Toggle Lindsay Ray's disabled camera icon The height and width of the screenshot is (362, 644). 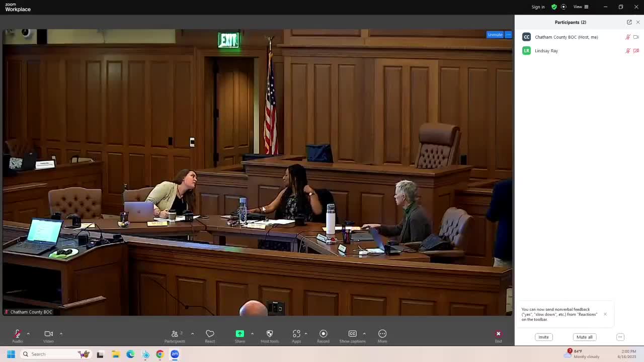tap(636, 51)
